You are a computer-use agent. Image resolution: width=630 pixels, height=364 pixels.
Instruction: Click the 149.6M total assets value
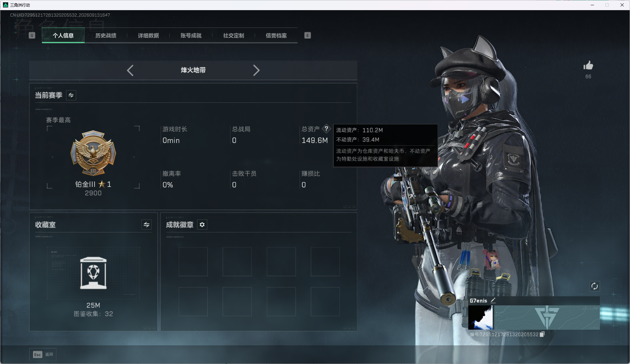pyautogui.click(x=315, y=140)
